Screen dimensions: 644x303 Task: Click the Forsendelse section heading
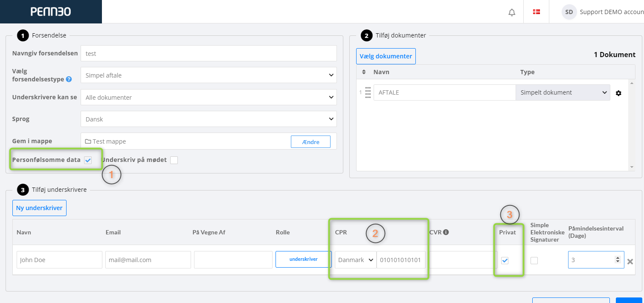[49, 35]
